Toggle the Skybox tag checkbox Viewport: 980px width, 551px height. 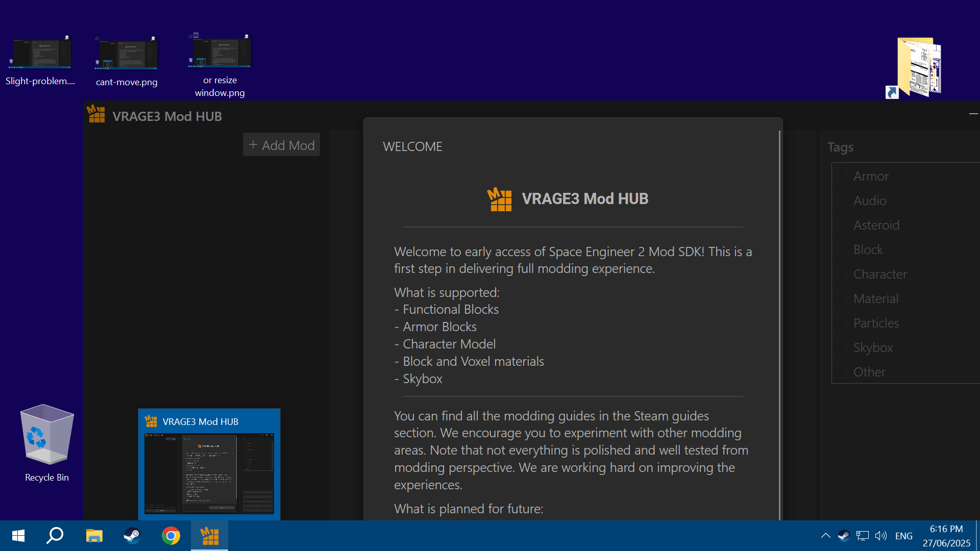point(840,346)
